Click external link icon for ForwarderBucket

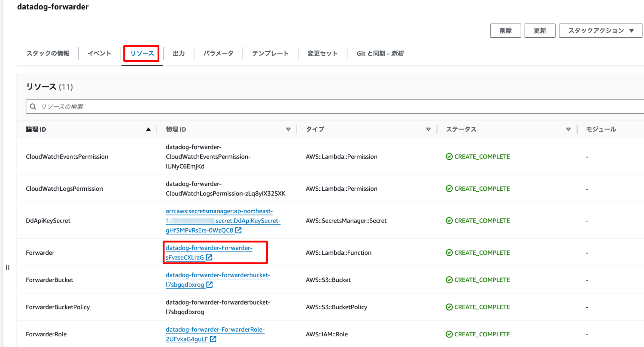point(209,285)
